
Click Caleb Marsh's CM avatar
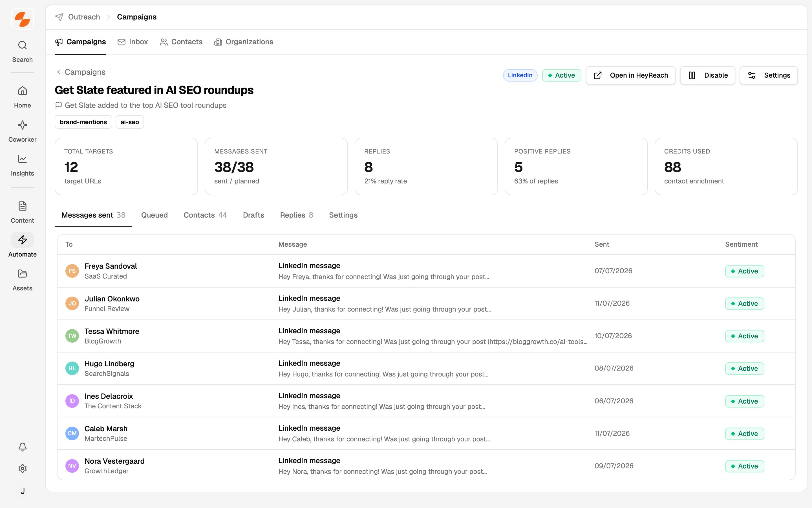click(x=72, y=433)
